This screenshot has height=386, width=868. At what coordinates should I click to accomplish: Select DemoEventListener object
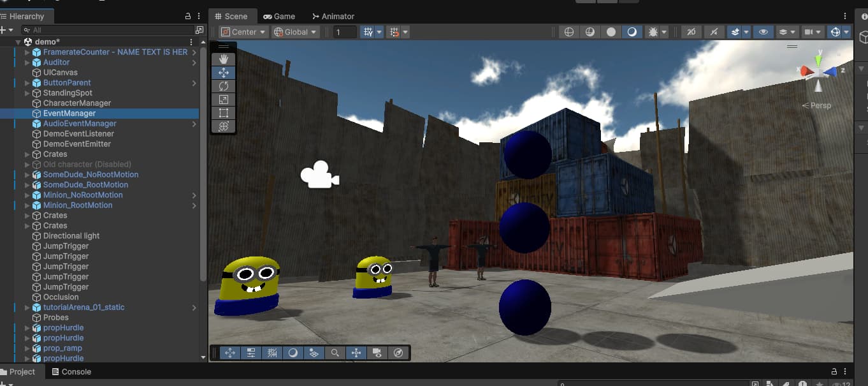(78, 134)
